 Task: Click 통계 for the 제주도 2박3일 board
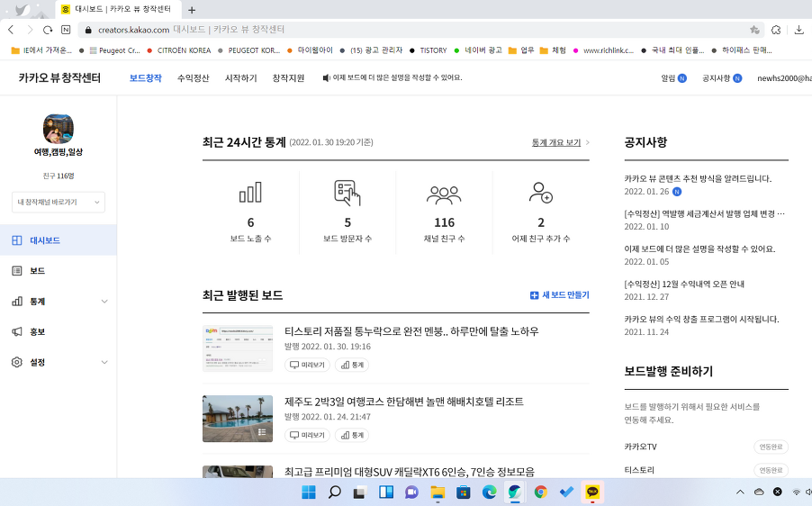click(352, 436)
